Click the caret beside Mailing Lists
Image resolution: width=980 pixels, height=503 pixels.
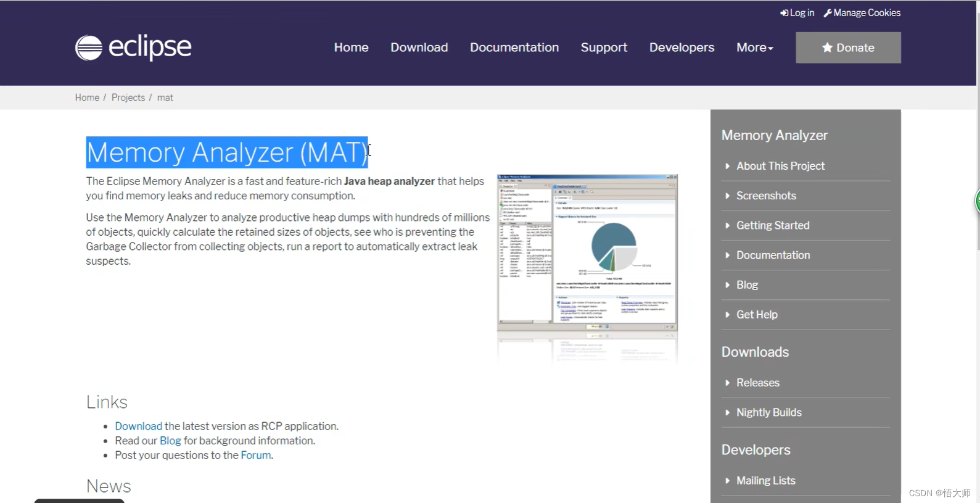(728, 480)
